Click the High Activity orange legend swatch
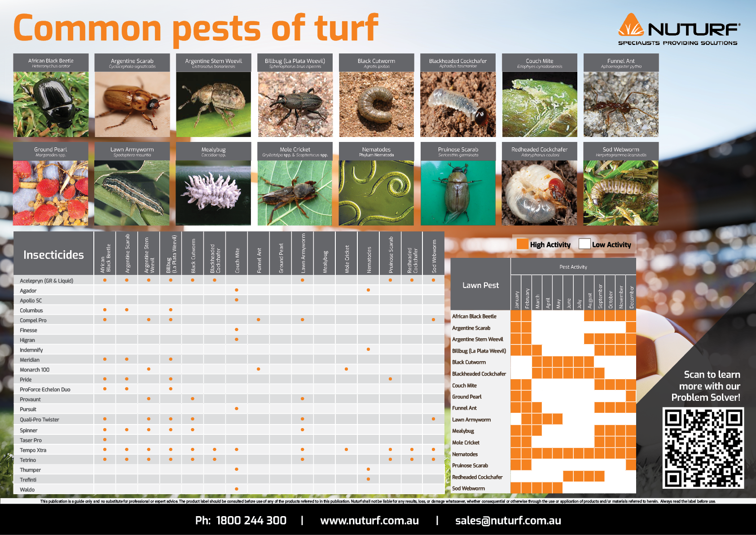The image size is (756, 535). click(522, 244)
